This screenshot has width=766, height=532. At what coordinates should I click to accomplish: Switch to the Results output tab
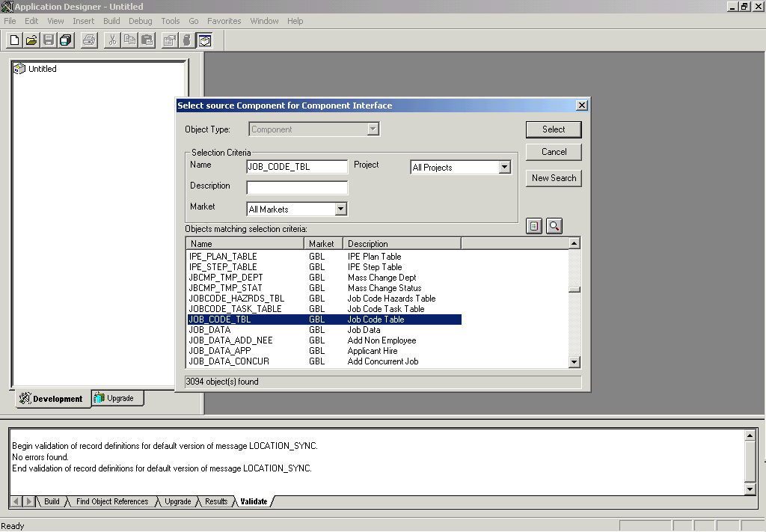point(215,501)
